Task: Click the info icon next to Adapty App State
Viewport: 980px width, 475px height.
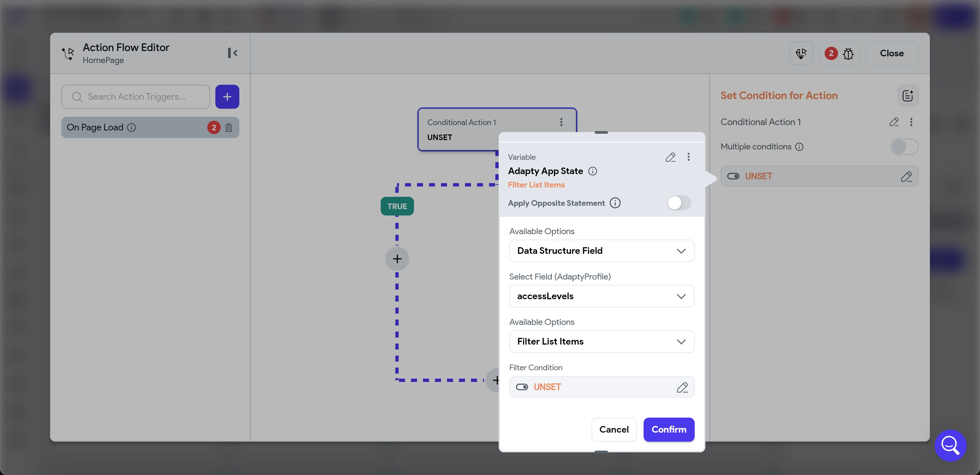Action: pos(592,171)
